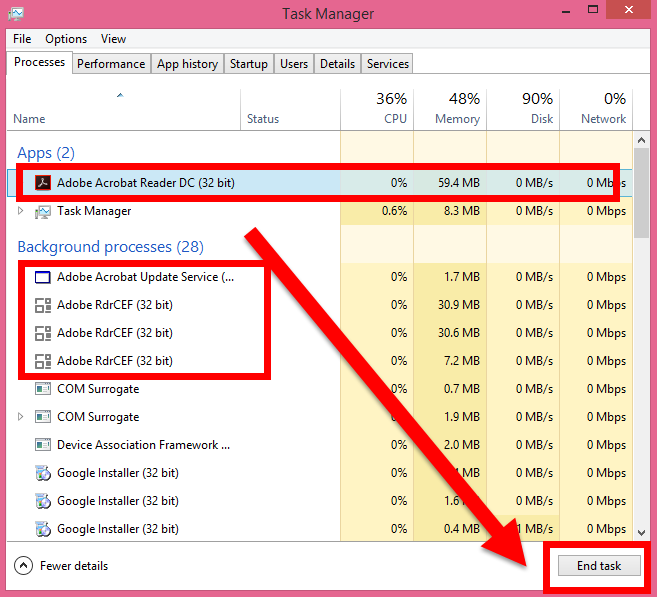Viewport: 657px width, 597px height.
Task: Click the Adobe Acrobat Reader DC app icon
Action: [x=43, y=183]
